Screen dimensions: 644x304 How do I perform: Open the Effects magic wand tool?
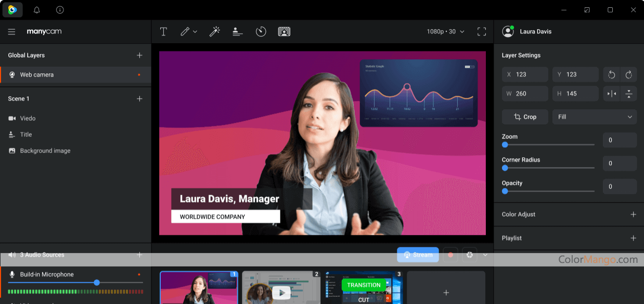(x=214, y=32)
